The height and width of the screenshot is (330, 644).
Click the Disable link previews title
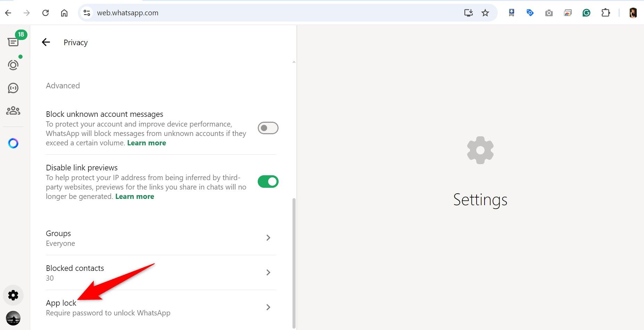82,168
